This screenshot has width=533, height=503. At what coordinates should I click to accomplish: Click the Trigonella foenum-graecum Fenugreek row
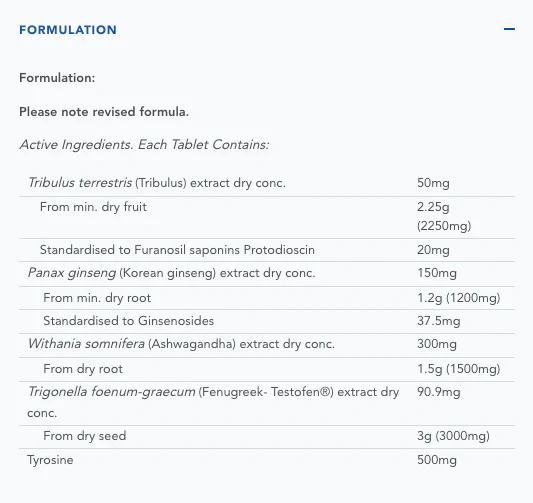coord(267,403)
